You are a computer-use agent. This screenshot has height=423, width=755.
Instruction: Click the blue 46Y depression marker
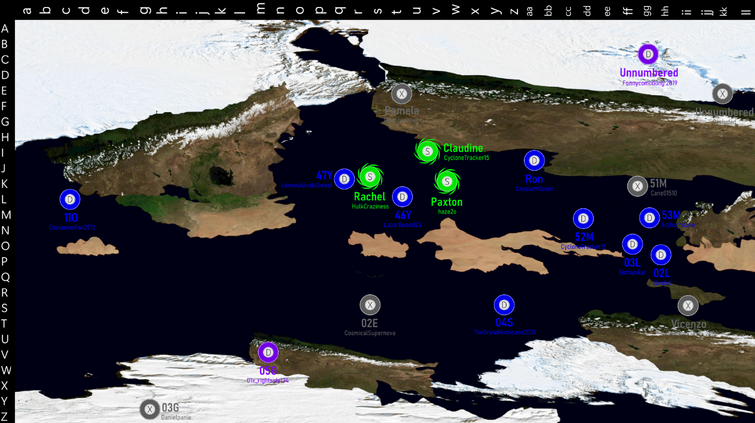tap(402, 197)
